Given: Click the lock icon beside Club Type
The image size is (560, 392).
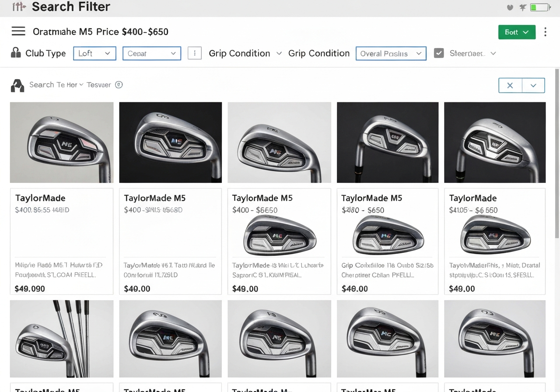Looking at the screenshot, I should click(x=16, y=53).
